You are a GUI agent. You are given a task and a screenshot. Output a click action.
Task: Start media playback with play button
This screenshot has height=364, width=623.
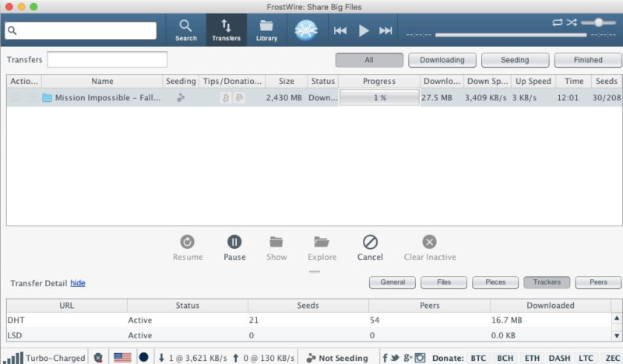pyautogui.click(x=364, y=30)
